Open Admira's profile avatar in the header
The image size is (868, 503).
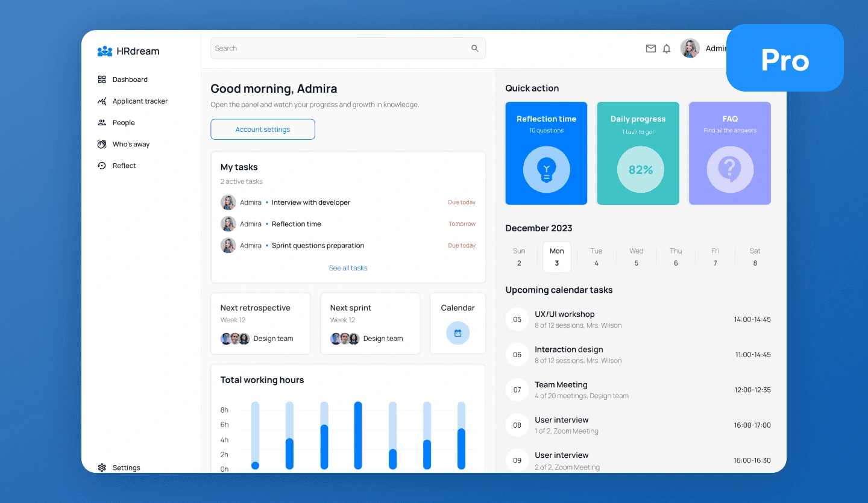tap(690, 48)
